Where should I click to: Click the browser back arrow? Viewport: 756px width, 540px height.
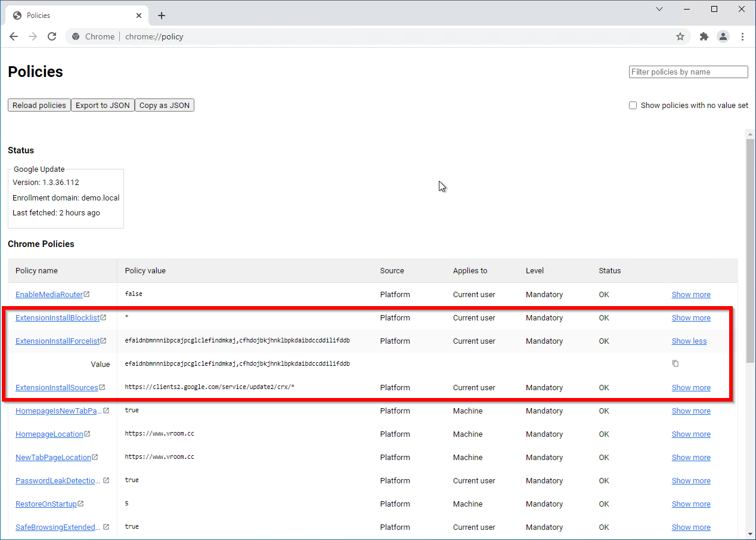[x=14, y=36]
